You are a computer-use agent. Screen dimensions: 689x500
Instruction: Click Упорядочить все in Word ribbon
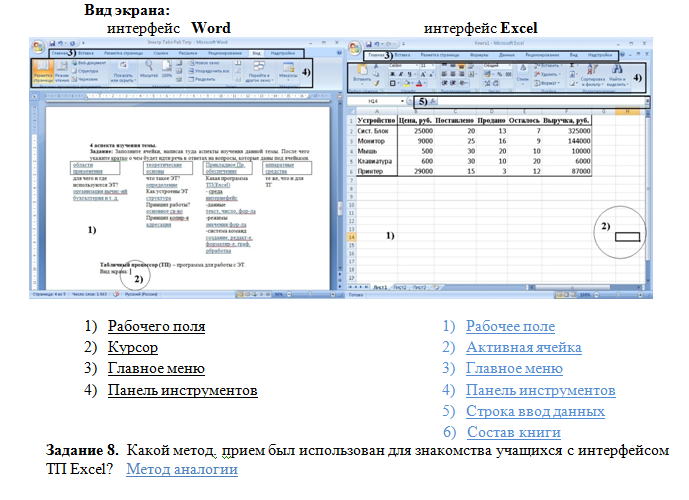tap(209, 71)
